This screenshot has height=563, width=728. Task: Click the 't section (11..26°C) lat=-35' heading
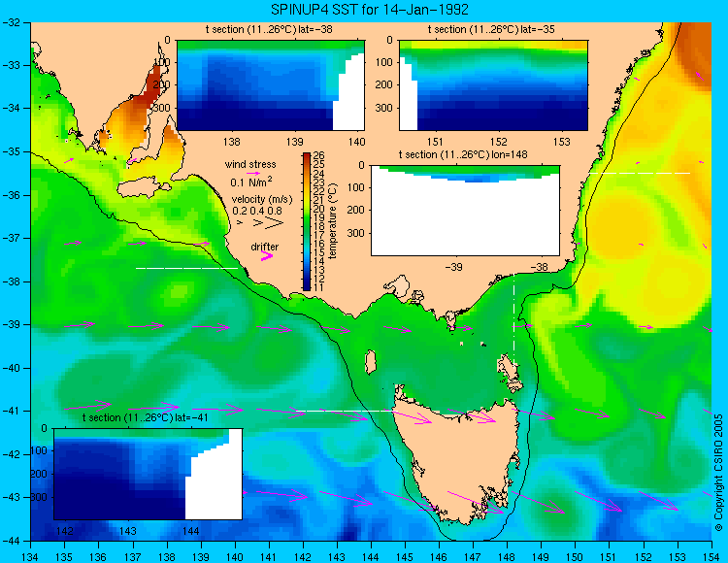click(x=491, y=30)
